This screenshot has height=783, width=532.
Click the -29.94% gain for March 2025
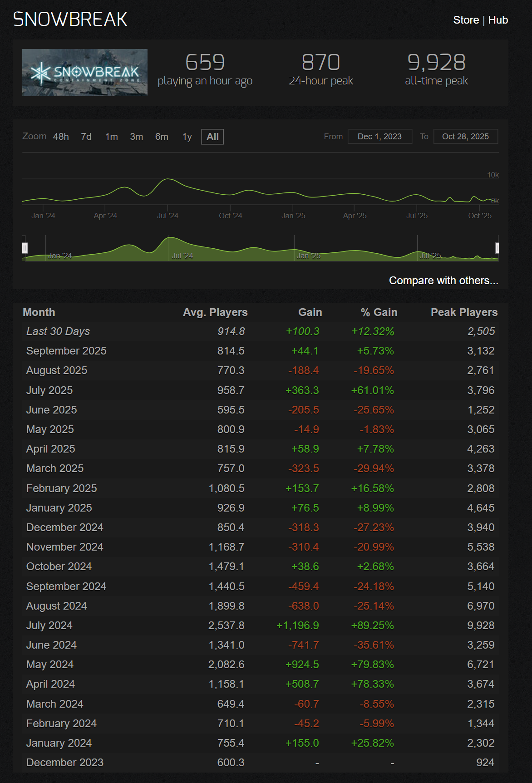374,468
